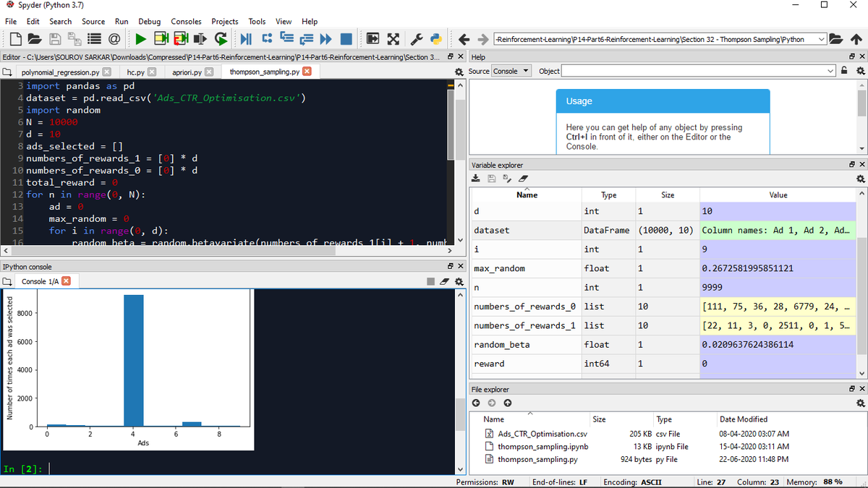Sort files by Size header
Image resolution: width=868 pixels, height=488 pixels.
[599, 419]
